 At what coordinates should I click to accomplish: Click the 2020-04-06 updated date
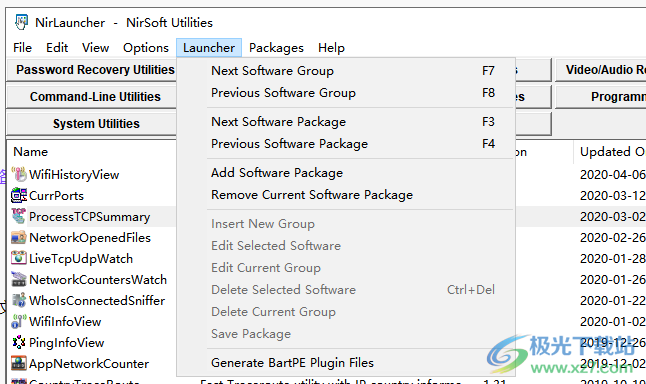click(x=613, y=175)
